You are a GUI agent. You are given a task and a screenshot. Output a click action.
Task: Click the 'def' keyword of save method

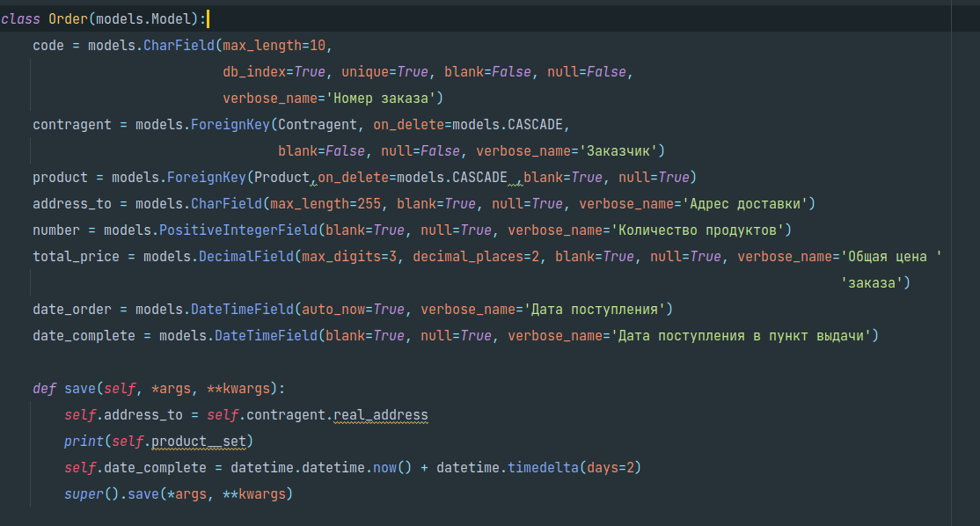point(44,389)
